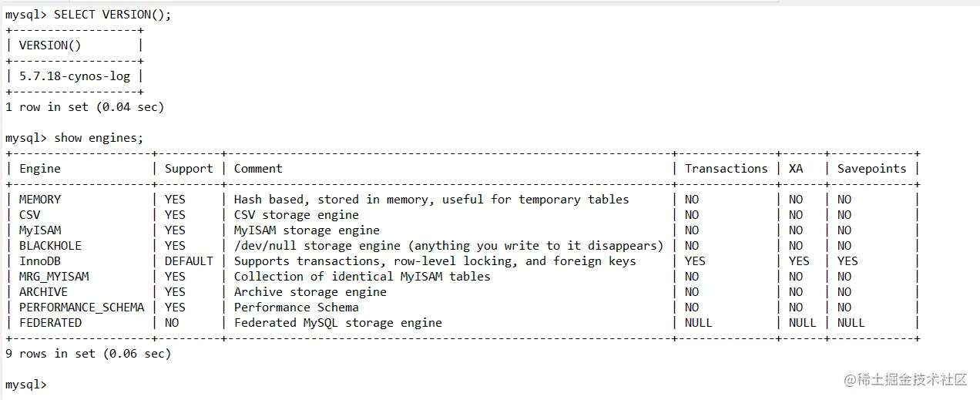Click the FEDERATED engine name

tap(50, 323)
